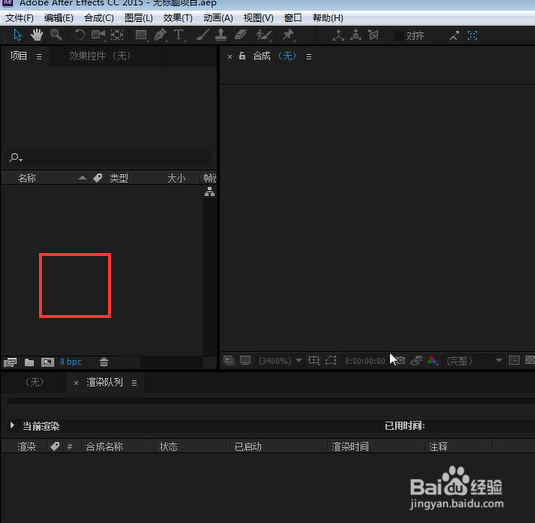Sort project items by 类型 column

(119, 178)
